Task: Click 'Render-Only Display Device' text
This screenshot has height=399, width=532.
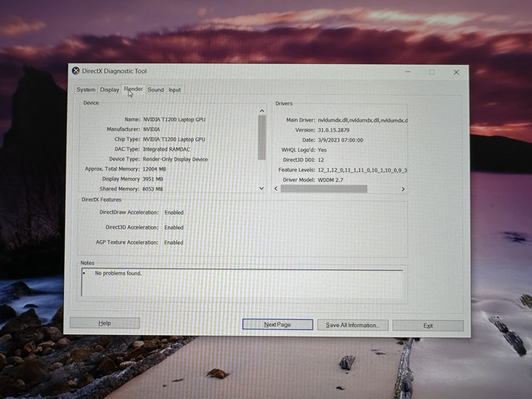Action: [175, 159]
